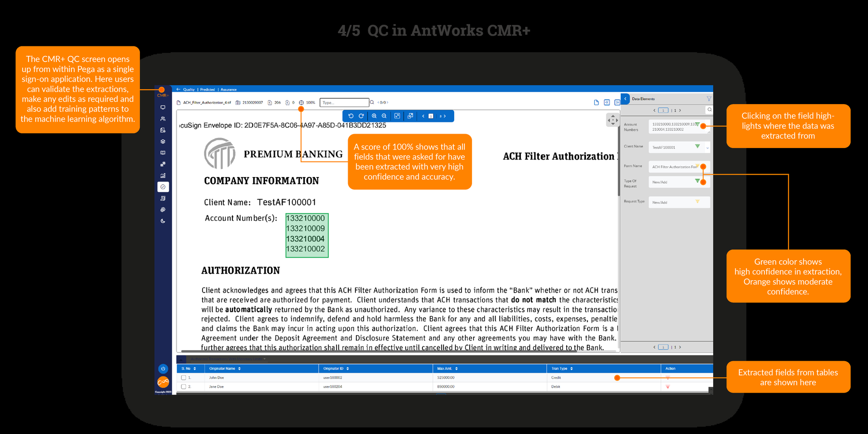Go to next page in Data Elements bottom pager

680,347
